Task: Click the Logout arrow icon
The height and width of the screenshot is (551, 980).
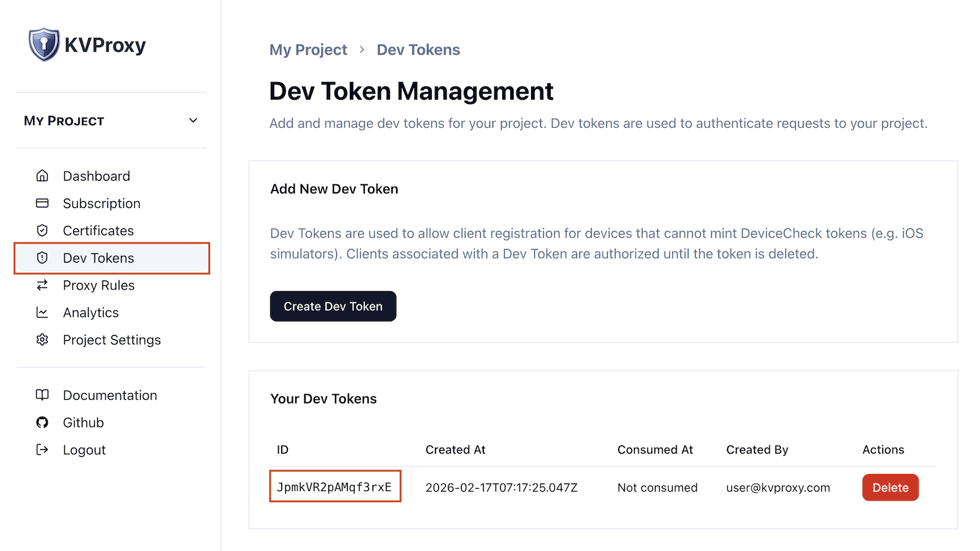Action: tap(42, 449)
